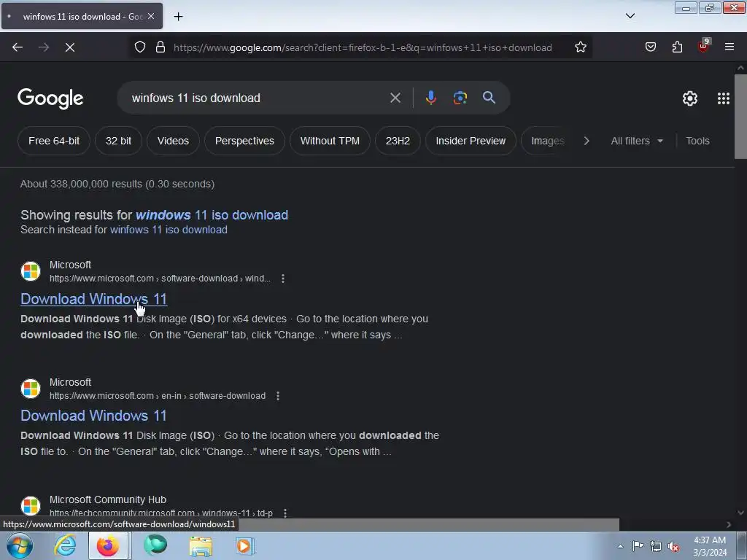Open the en-in Download Windows 11 result

pyautogui.click(x=94, y=416)
